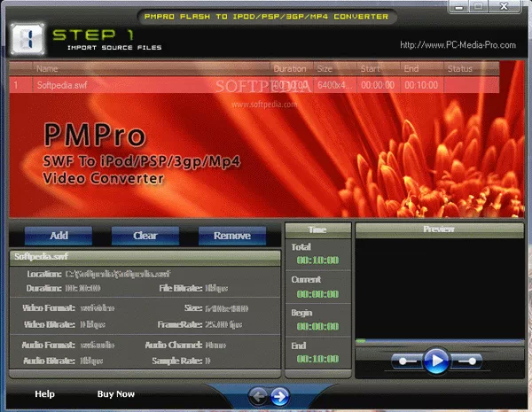
Task: Minimize the converter window
Action: [459, 7]
